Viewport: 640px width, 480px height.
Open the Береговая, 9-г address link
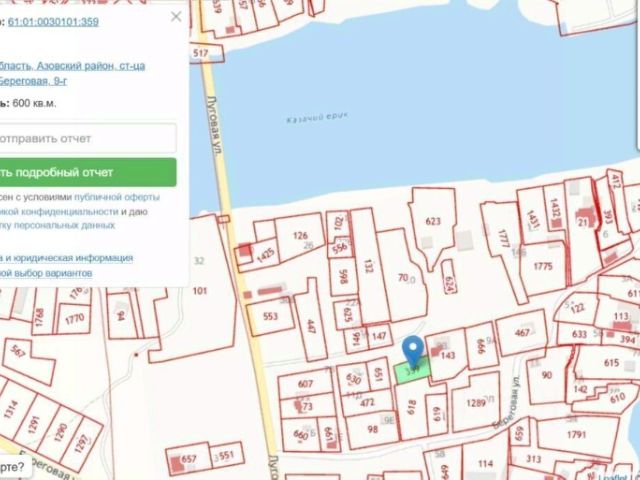point(33,81)
